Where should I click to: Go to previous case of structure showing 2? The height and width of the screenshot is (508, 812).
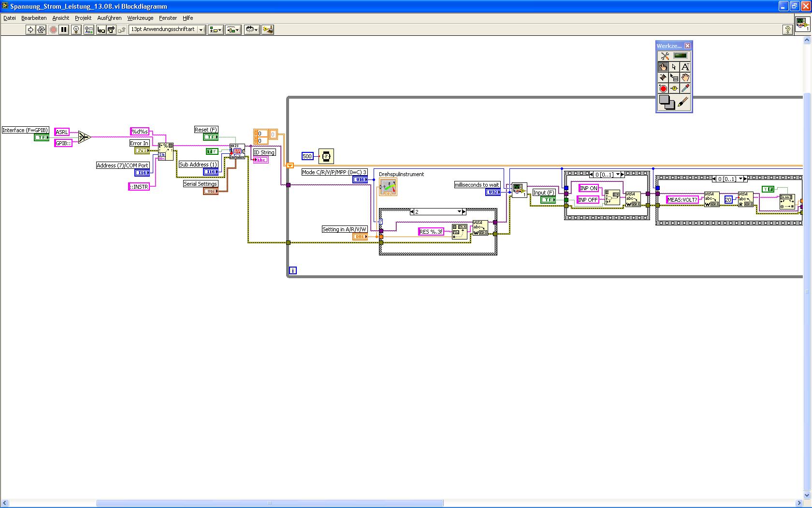point(411,212)
